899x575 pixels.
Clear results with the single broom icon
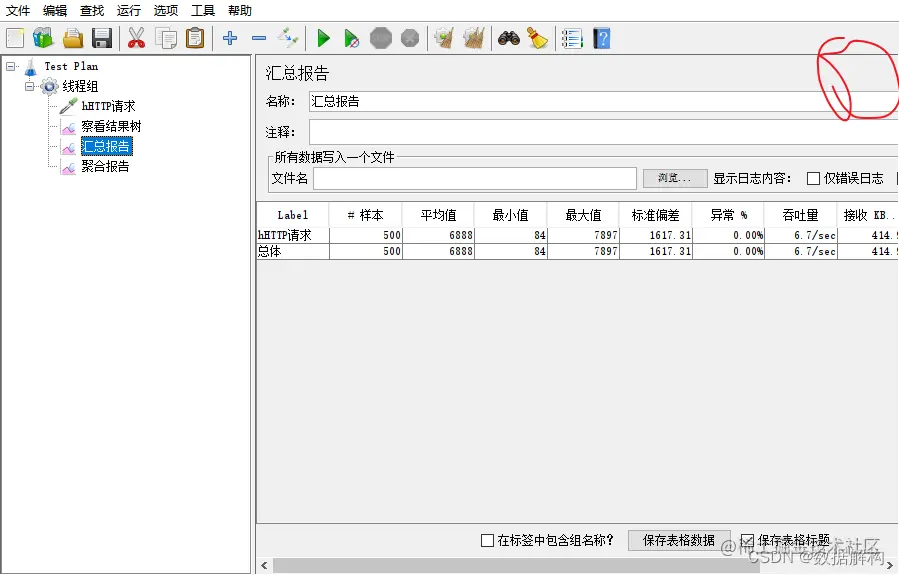(x=444, y=38)
